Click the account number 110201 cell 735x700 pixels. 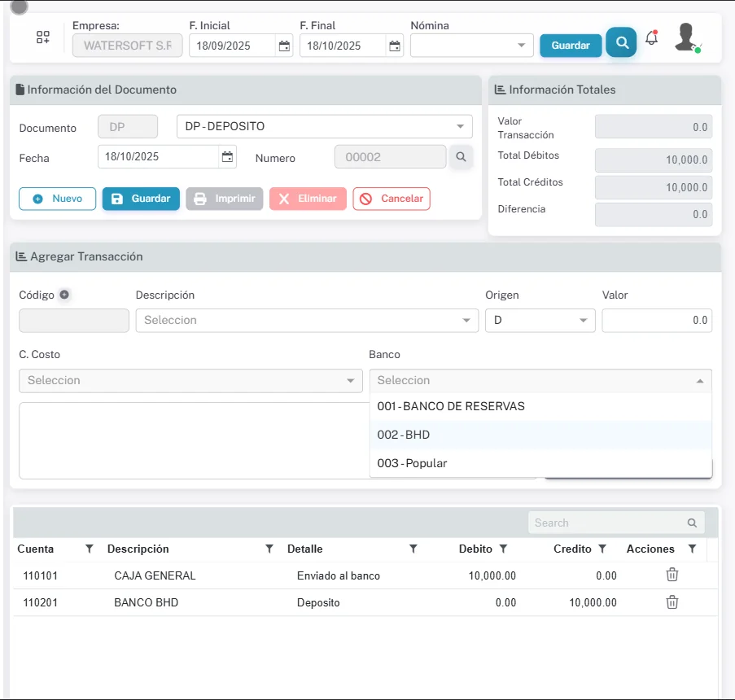point(41,602)
